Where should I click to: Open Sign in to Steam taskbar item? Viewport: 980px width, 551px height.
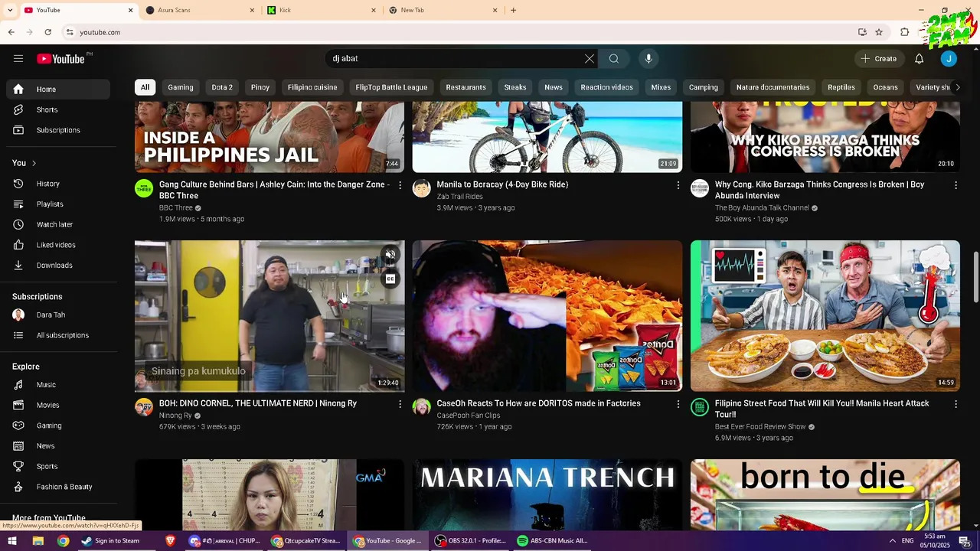tap(110, 541)
